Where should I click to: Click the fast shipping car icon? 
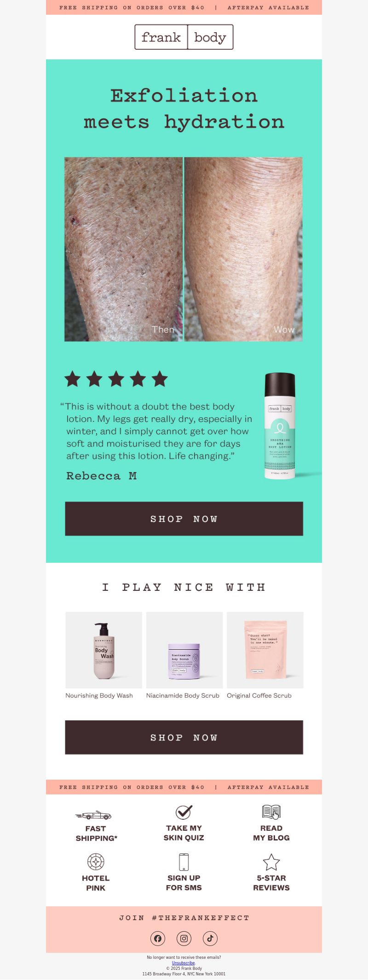tap(94, 815)
